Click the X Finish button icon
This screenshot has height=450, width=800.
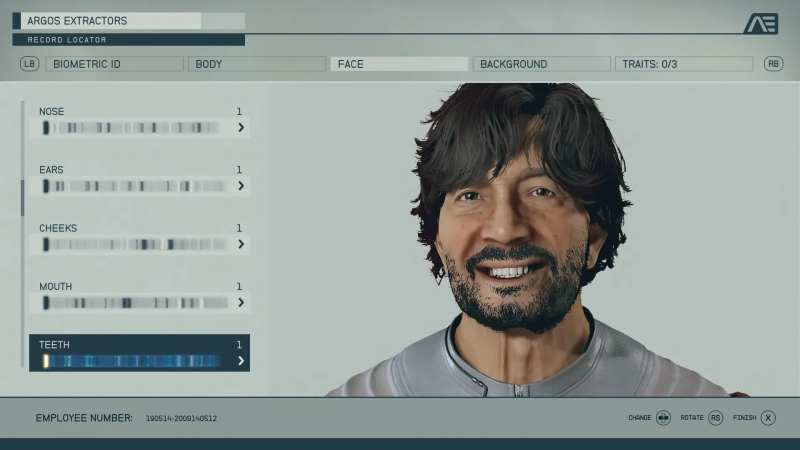[x=768, y=418]
